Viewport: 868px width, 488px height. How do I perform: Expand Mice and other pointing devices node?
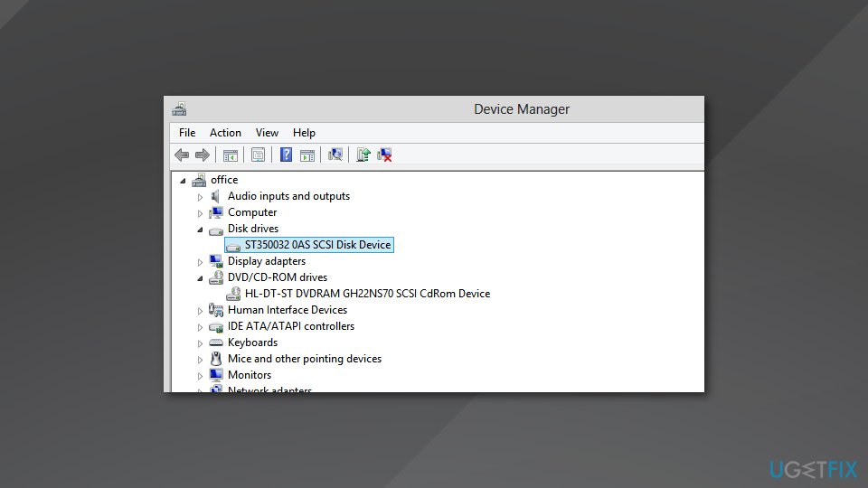pos(200,360)
